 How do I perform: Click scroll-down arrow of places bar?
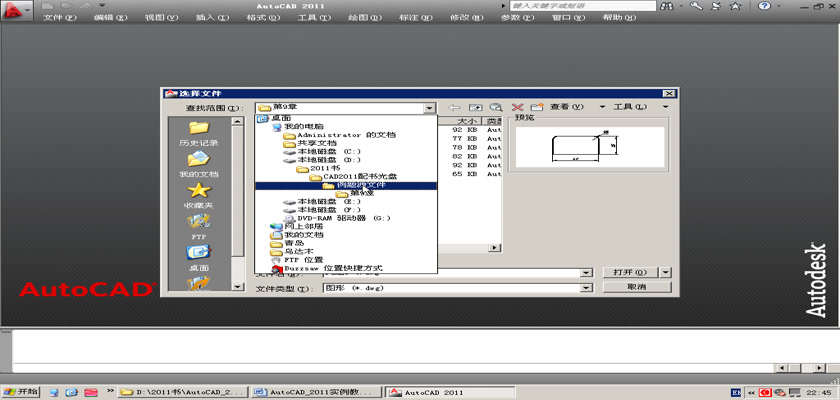[238, 287]
